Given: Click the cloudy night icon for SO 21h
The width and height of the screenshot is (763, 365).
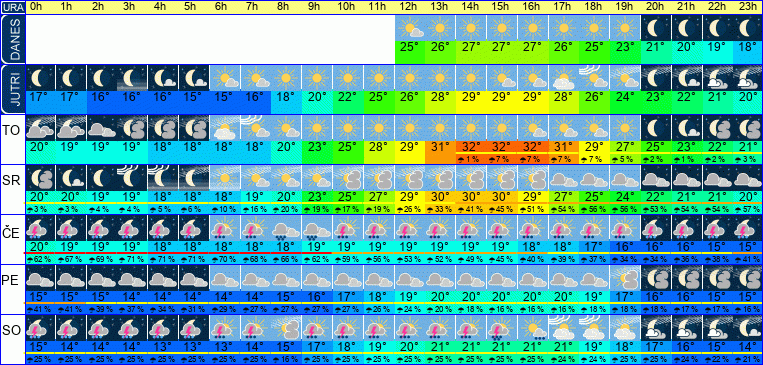Looking at the screenshot, I should click(x=687, y=327).
